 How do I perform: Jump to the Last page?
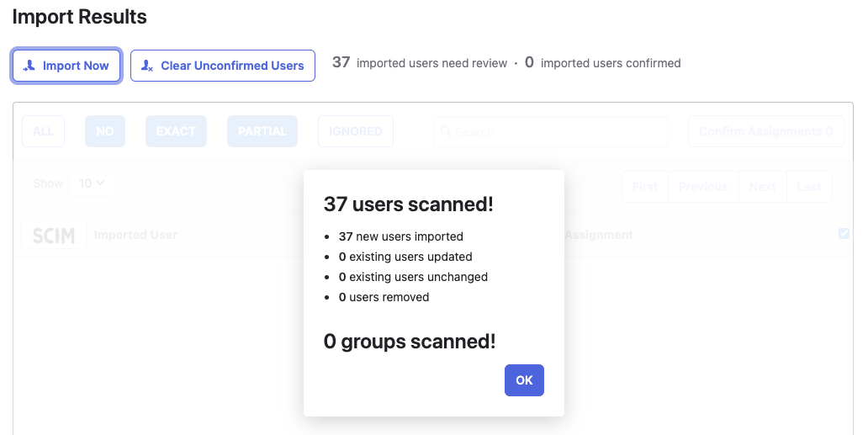[809, 187]
